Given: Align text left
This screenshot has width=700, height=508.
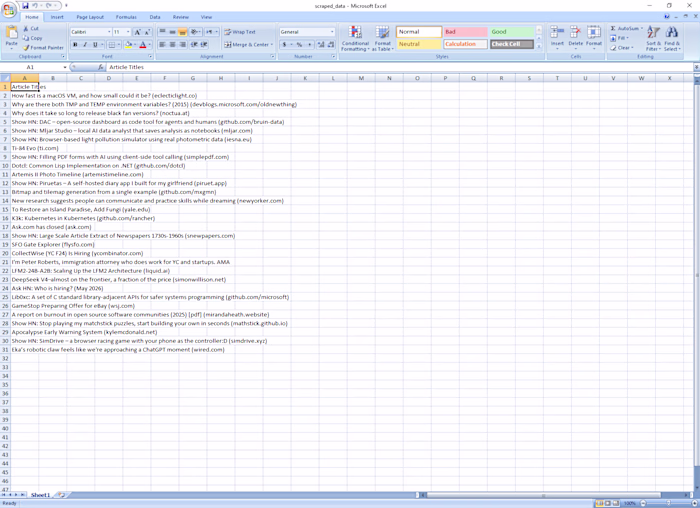Looking at the screenshot, I should click(162, 45).
